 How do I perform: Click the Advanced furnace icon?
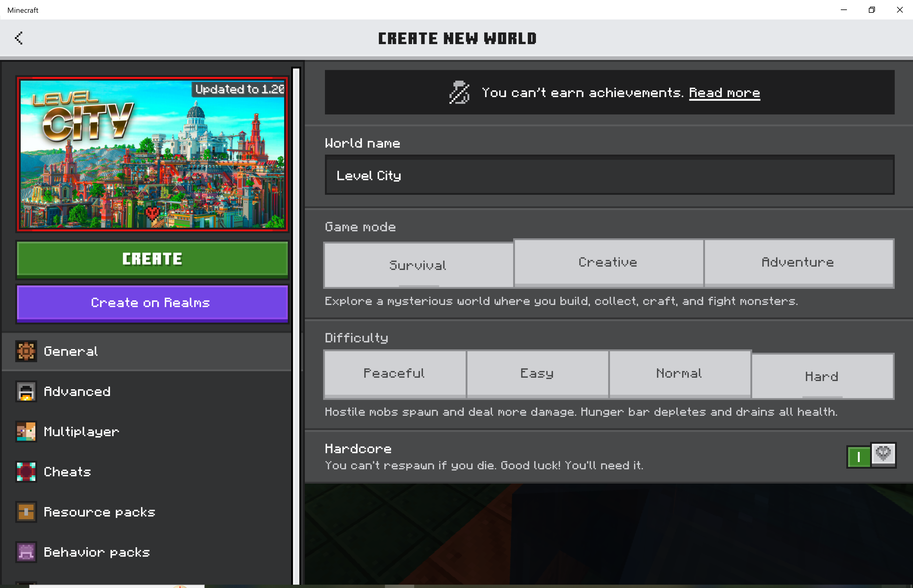coord(26,391)
